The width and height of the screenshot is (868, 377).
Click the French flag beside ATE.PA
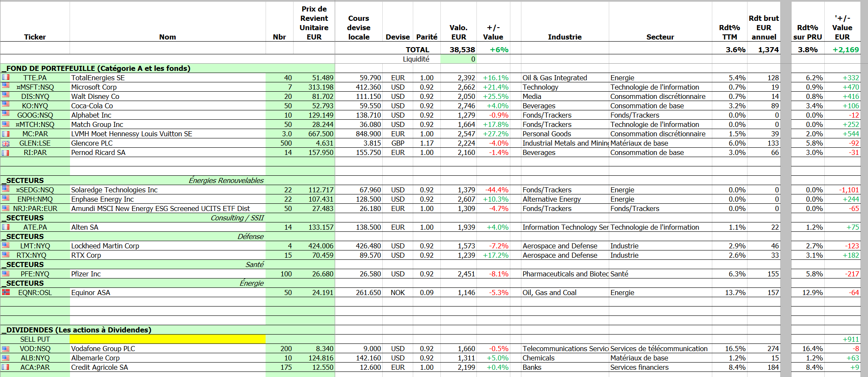click(6, 227)
